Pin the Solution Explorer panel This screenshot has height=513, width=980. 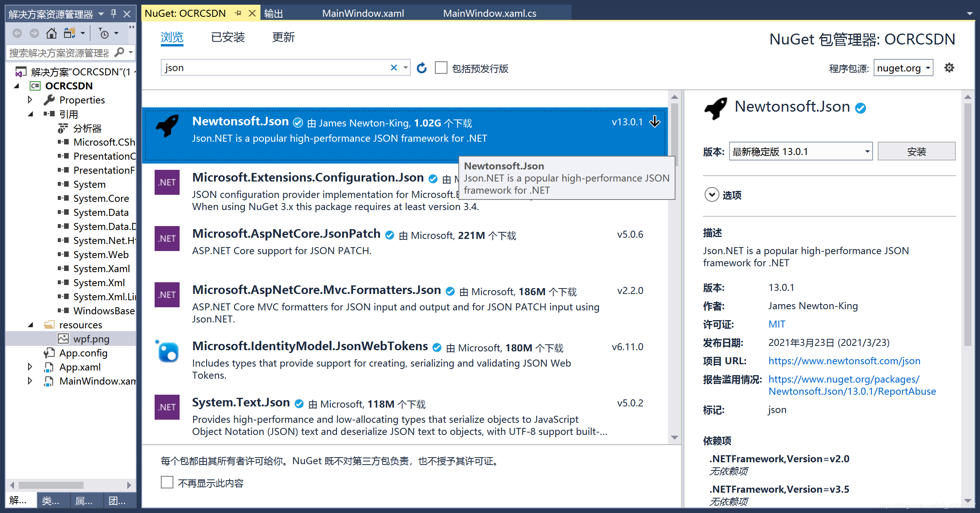pyautogui.click(x=114, y=14)
